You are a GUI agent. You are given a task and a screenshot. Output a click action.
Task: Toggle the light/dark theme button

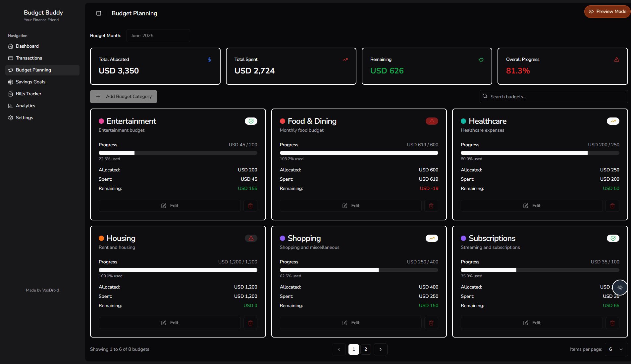point(620,288)
